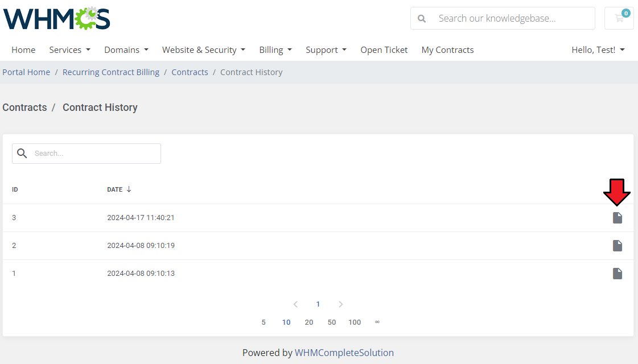This screenshot has height=364, width=638.
Task: Expand the Services dropdown menu
Action: click(69, 50)
